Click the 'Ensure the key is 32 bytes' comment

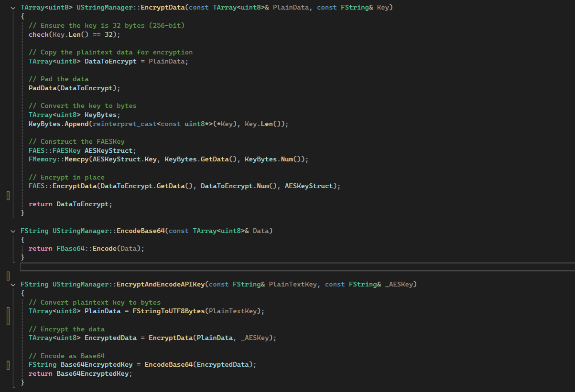click(106, 25)
